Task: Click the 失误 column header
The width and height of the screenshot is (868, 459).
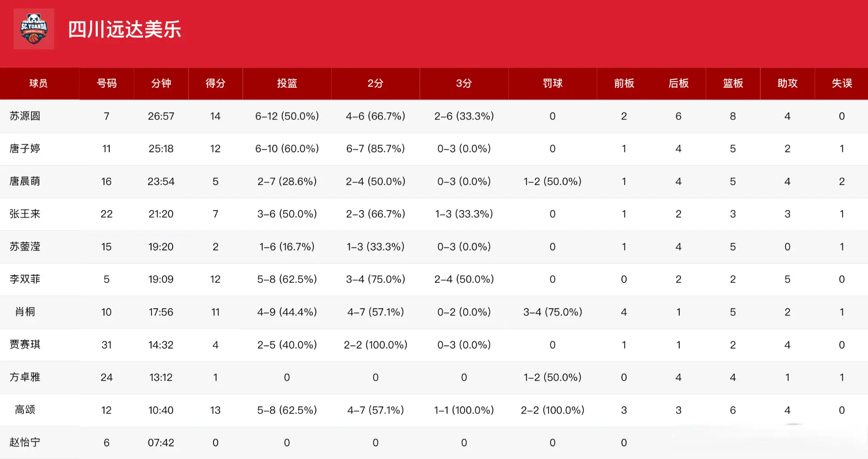Action: pyautogui.click(x=842, y=83)
